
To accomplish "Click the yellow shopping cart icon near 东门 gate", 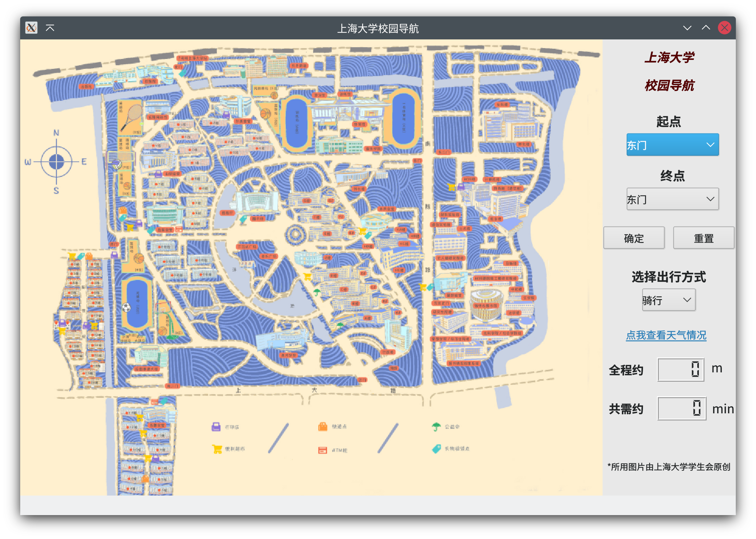I will 451,187.
